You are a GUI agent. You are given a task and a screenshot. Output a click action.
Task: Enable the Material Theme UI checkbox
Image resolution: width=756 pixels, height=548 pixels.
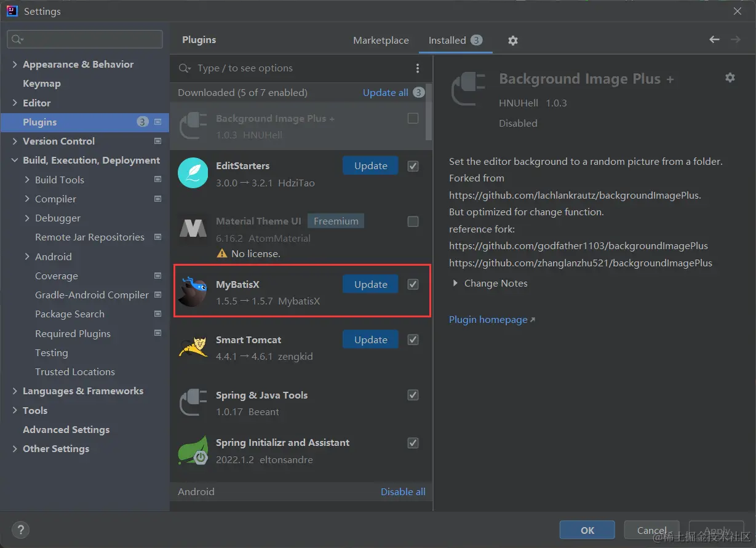point(413,221)
